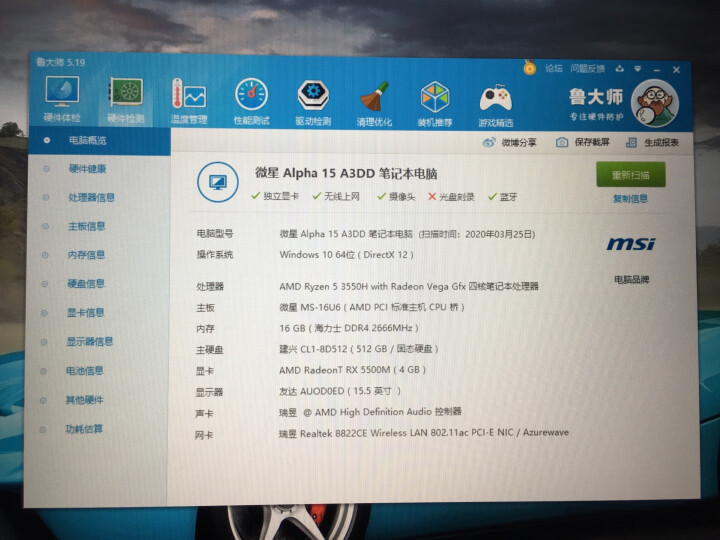The width and height of the screenshot is (720, 540).
Task: Open 装机推荐 cube icon
Action: click(x=435, y=104)
